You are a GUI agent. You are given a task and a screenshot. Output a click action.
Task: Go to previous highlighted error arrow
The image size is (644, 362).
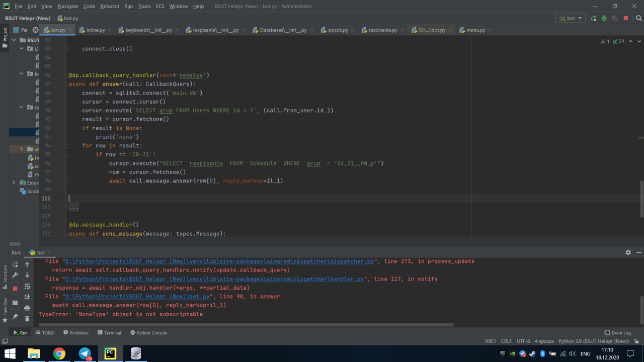click(630, 41)
